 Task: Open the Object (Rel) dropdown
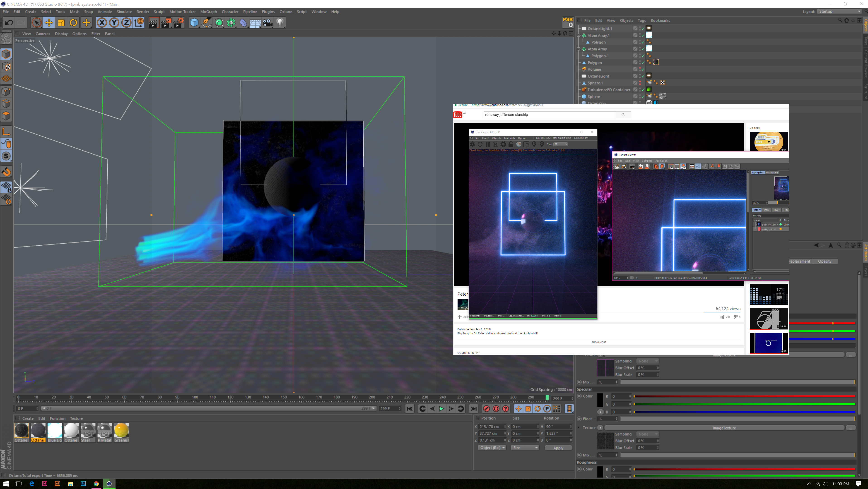[492, 448]
